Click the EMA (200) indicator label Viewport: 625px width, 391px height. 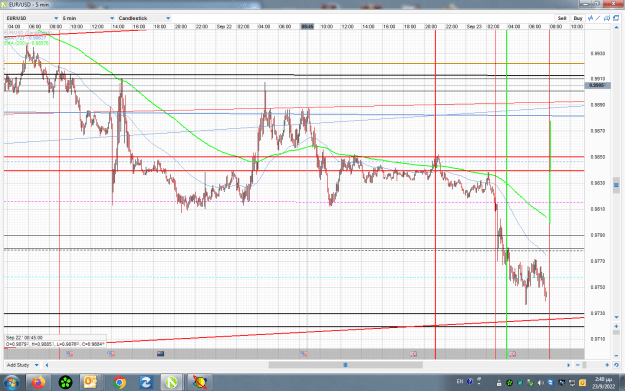click(27, 43)
